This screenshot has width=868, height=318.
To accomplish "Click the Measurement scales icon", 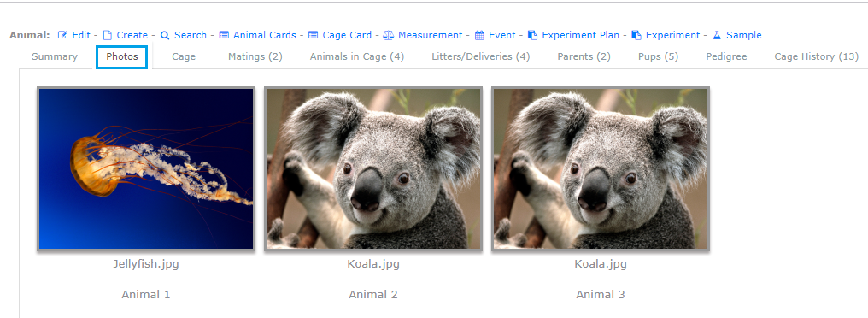I will coord(388,35).
